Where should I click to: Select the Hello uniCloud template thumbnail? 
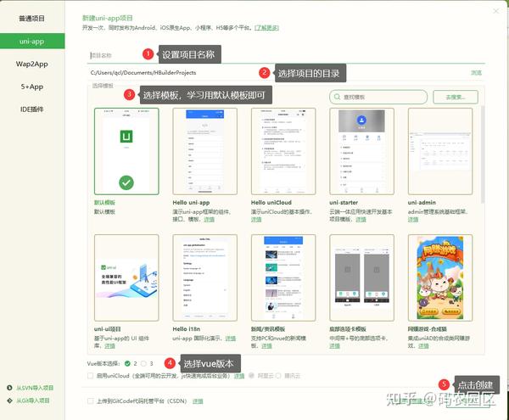tap(283, 151)
